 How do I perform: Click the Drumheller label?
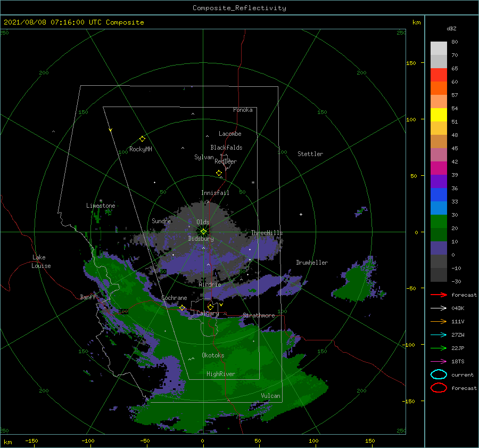tap(312, 263)
